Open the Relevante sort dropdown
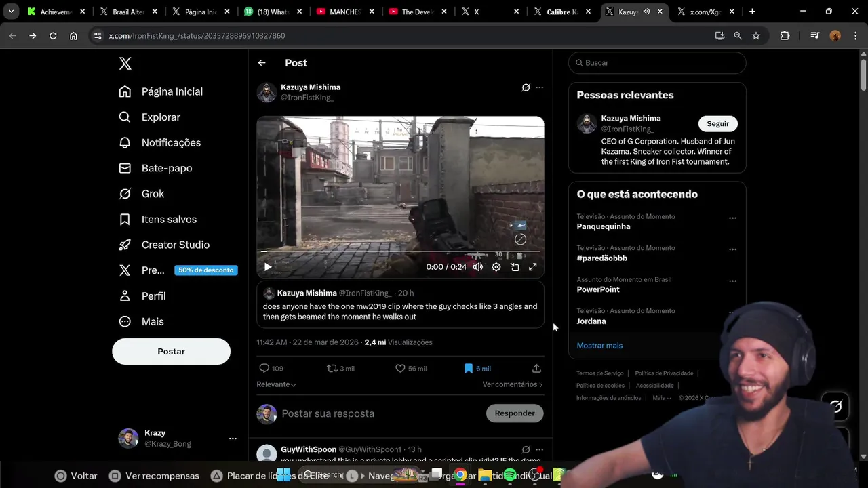The width and height of the screenshot is (868, 488). coord(276,384)
